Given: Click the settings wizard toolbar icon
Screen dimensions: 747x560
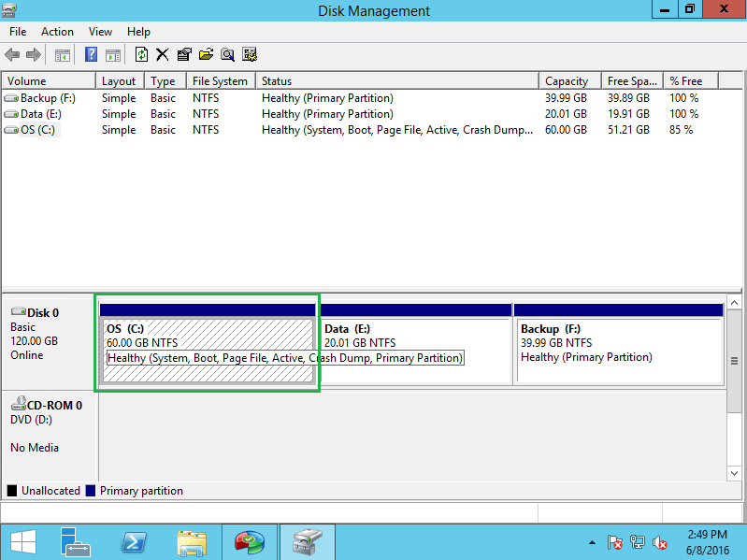Looking at the screenshot, I should [250, 55].
